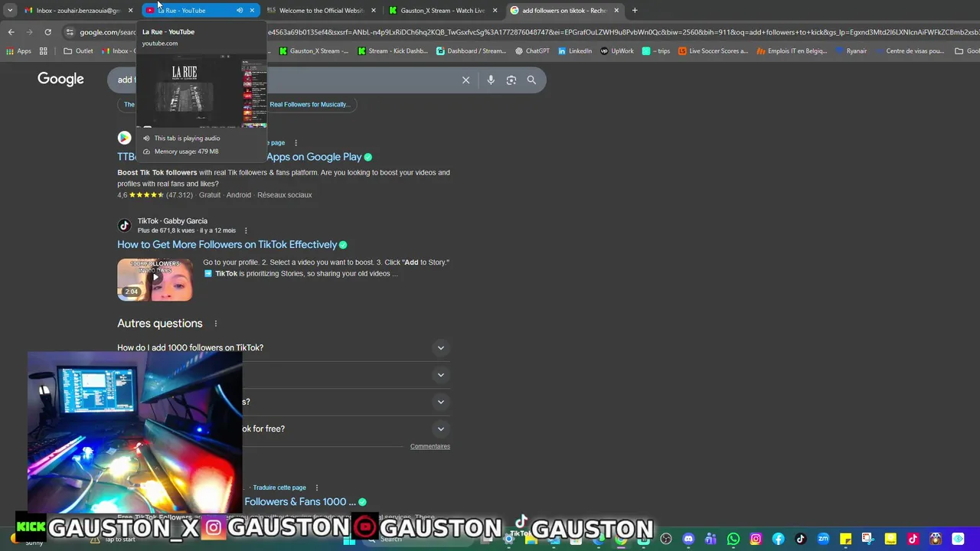Close the La Rue YouTube tab

252,11
